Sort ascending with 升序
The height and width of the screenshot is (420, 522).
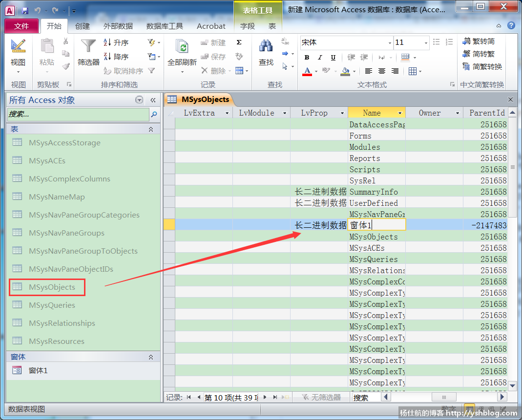[x=116, y=42]
